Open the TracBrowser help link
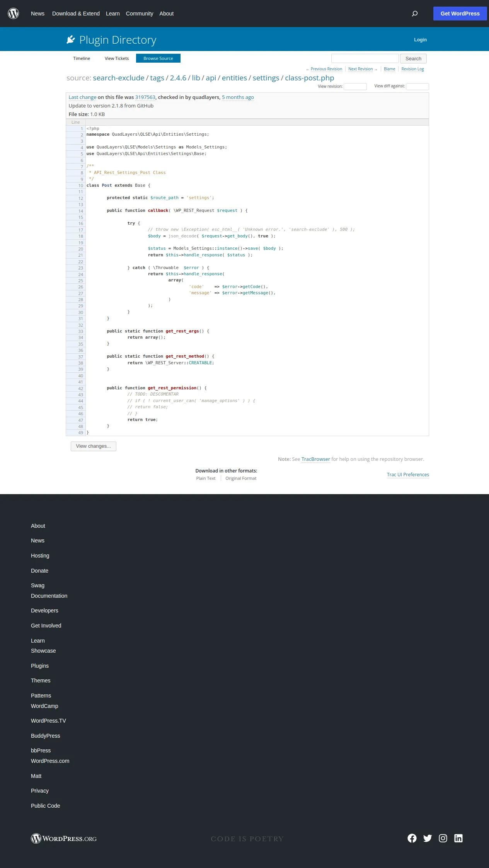 tap(316, 459)
